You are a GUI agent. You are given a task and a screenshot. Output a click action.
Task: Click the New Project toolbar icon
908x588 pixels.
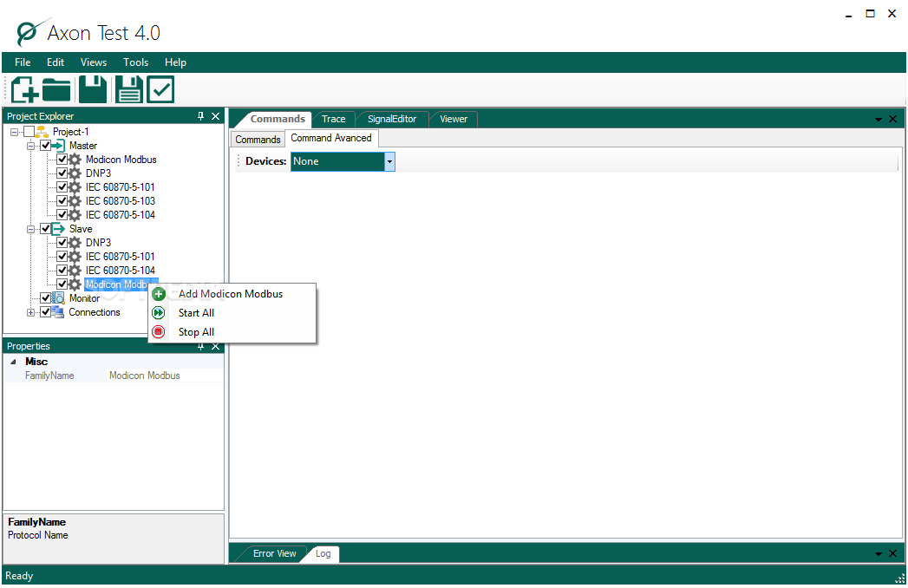[25, 90]
